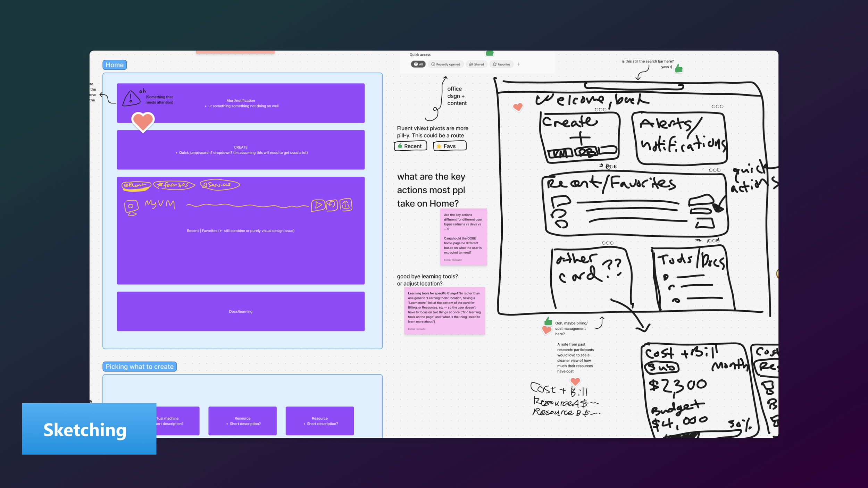Select the 'Shared' filter pill
The height and width of the screenshot is (488, 868).
pos(476,64)
